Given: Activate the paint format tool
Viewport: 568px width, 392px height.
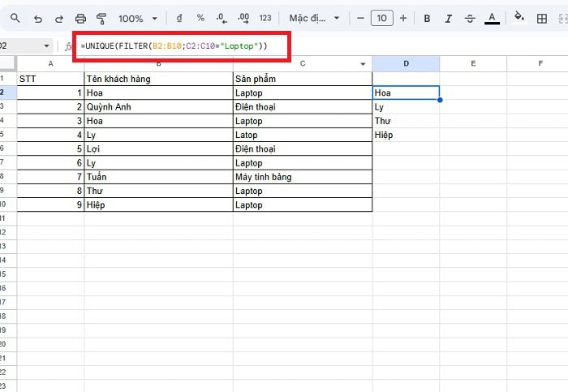Looking at the screenshot, I should click(x=101, y=18).
